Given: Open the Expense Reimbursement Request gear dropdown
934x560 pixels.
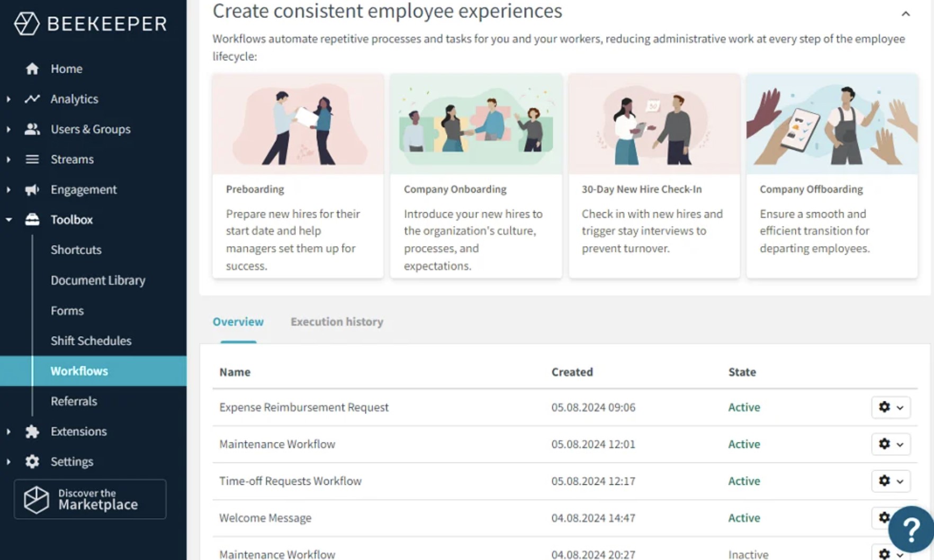Looking at the screenshot, I should click(x=891, y=407).
